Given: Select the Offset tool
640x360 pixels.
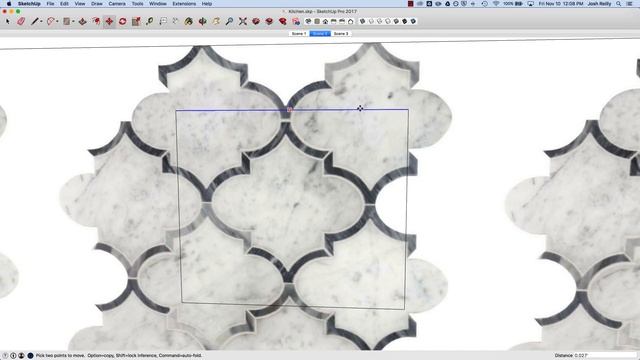Looking at the screenshot, I should 96,21.
